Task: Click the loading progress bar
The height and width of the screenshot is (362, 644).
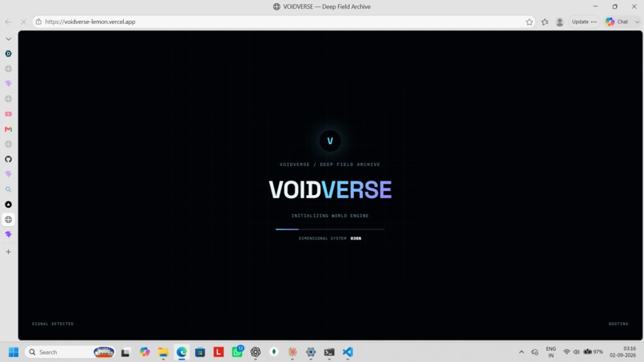Action: pyautogui.click(x=330, y=229)
